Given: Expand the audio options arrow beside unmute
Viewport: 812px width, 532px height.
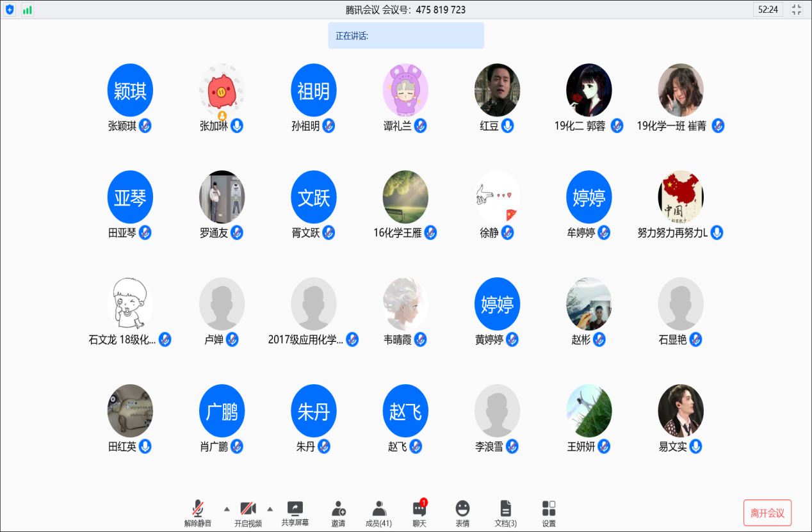Looking at the screenshot, I should (x=227, y=509).
